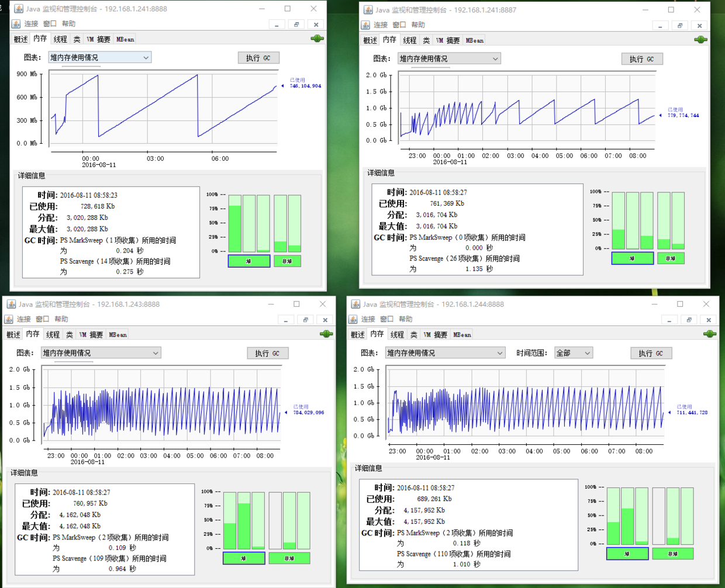Open MBean tab in 192.168.1.243:8888 window
This screenshot has width=725, height=588.
coord(118,335)
